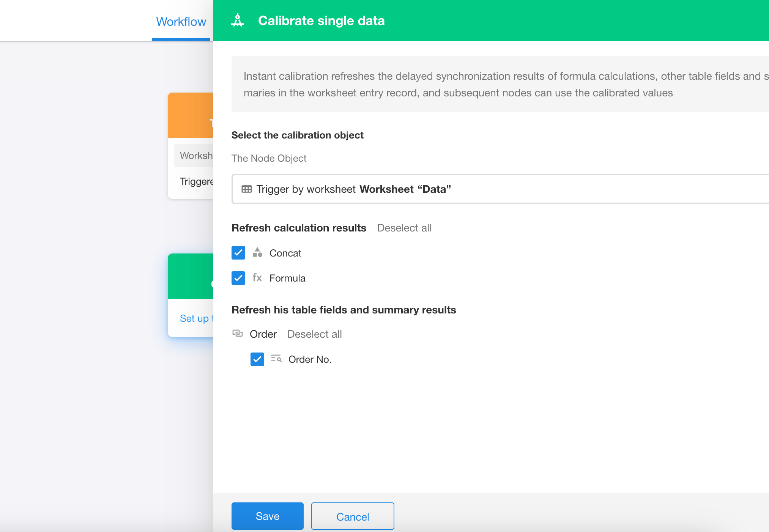769x532 pixels.
Task: Click the Order No. lookup field icon
Action: pyautogui.click(x=276, y=359)
